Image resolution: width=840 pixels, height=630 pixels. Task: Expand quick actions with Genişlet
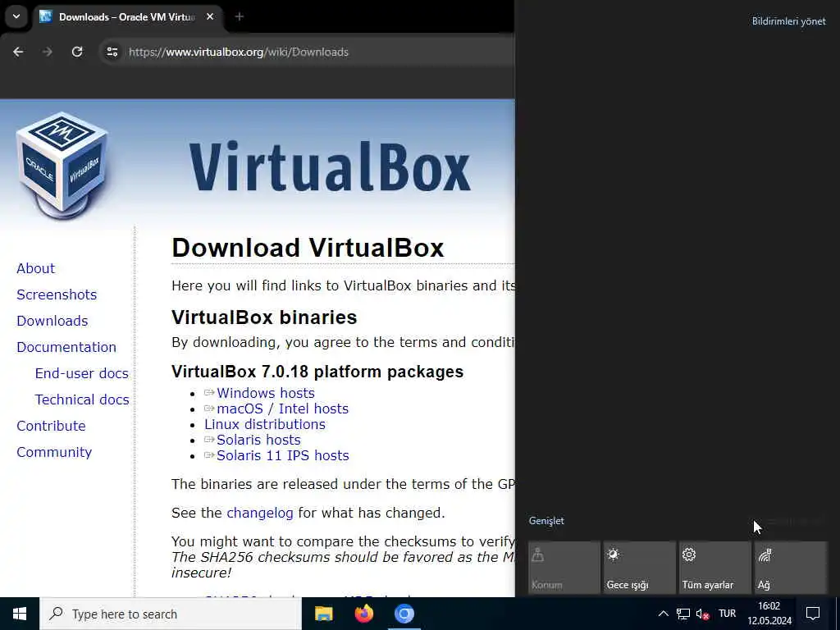point(546,521)
